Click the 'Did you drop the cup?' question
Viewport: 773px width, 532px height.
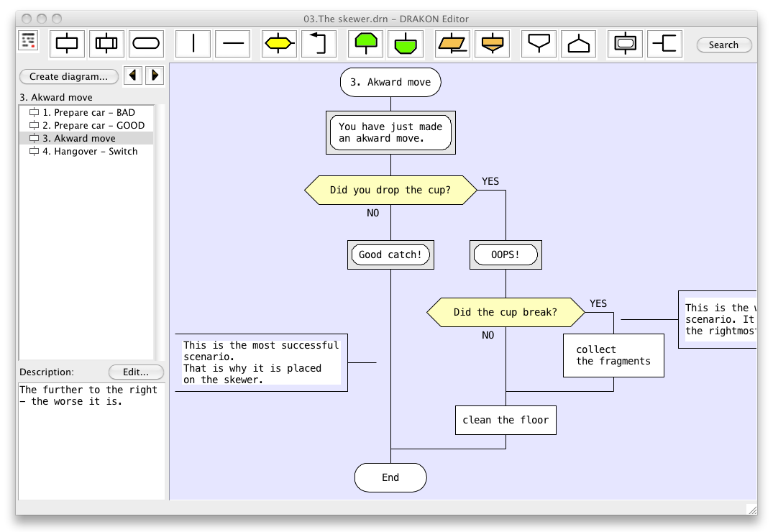tap(390, 191)
